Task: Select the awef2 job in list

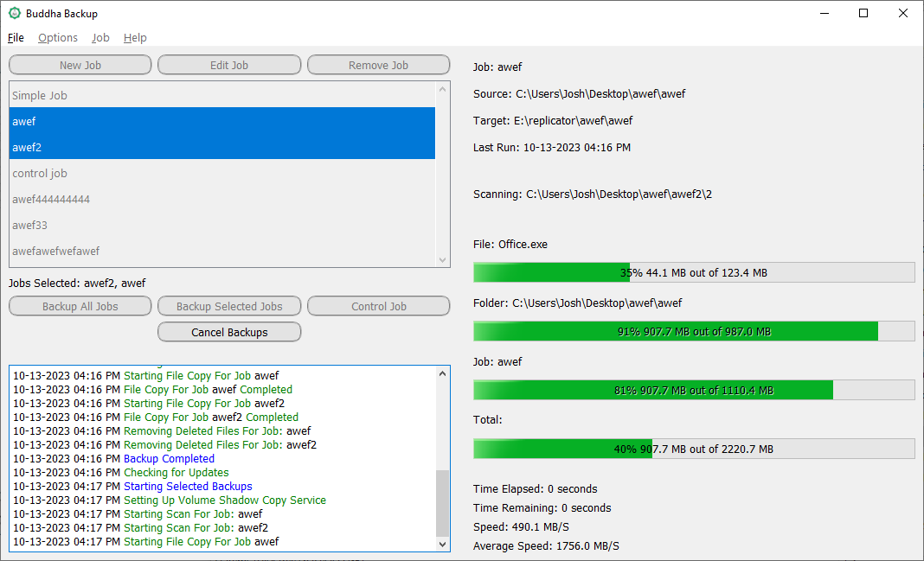Action: click(222, 147)
